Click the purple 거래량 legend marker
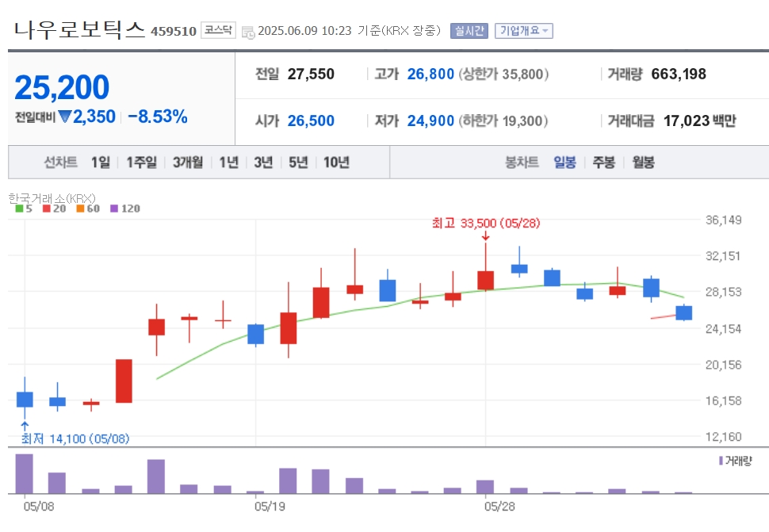The width and height of the screenshot is (769, 532). [x=721, y=461]
